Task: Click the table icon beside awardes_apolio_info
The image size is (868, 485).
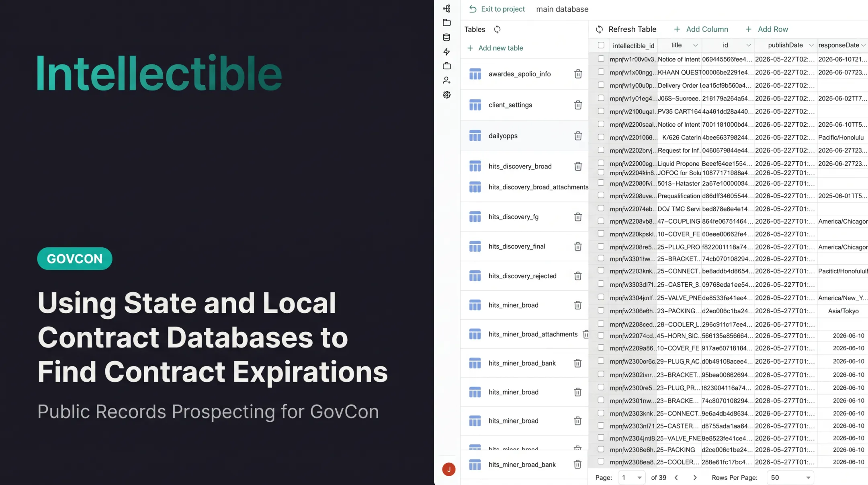Action: (x=475, y=74)
